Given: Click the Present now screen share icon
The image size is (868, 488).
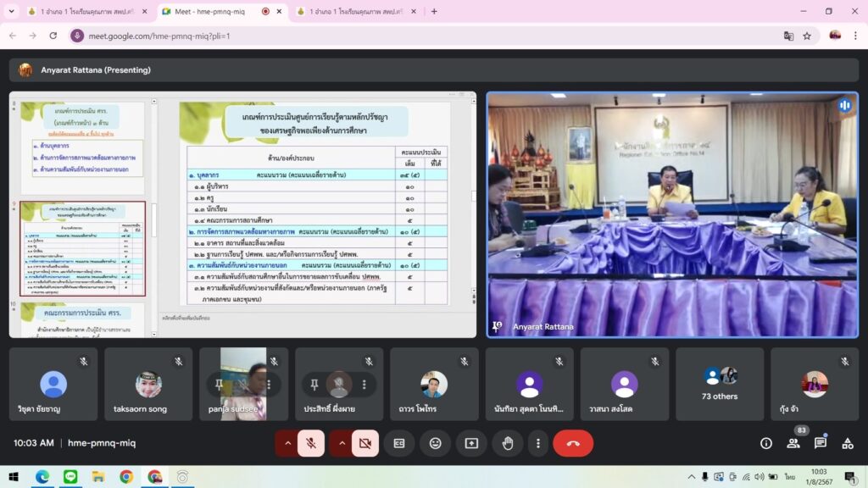Looking at the screenshot, I should tap(471, 443).
